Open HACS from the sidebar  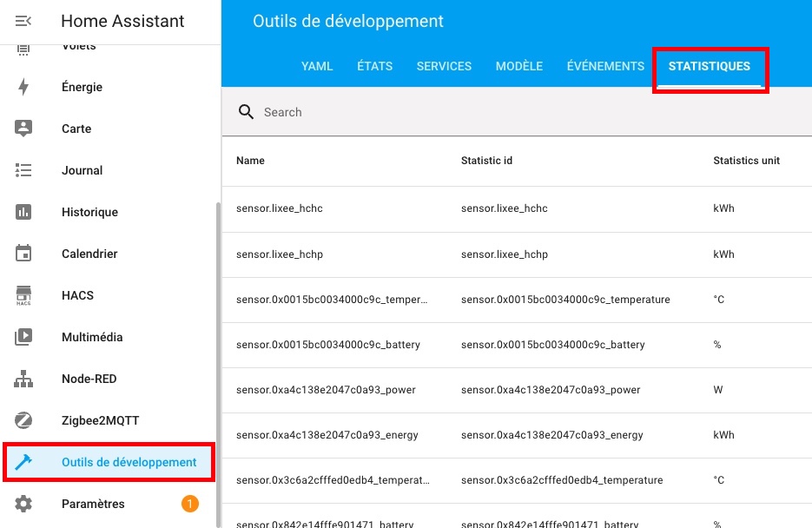pyautogui.click(x=77, y=295)
